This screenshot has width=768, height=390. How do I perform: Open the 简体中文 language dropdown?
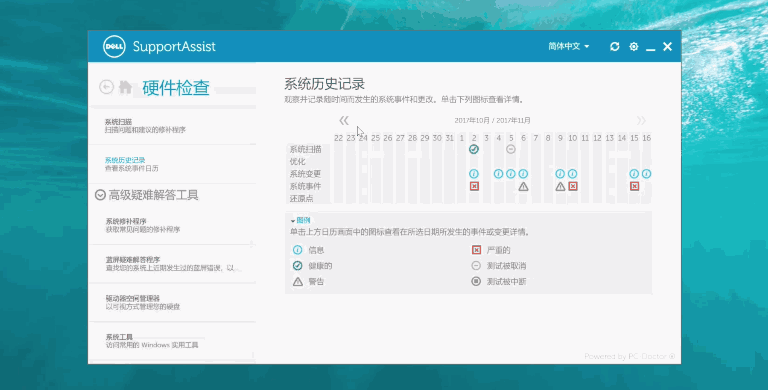pos(569,47)
